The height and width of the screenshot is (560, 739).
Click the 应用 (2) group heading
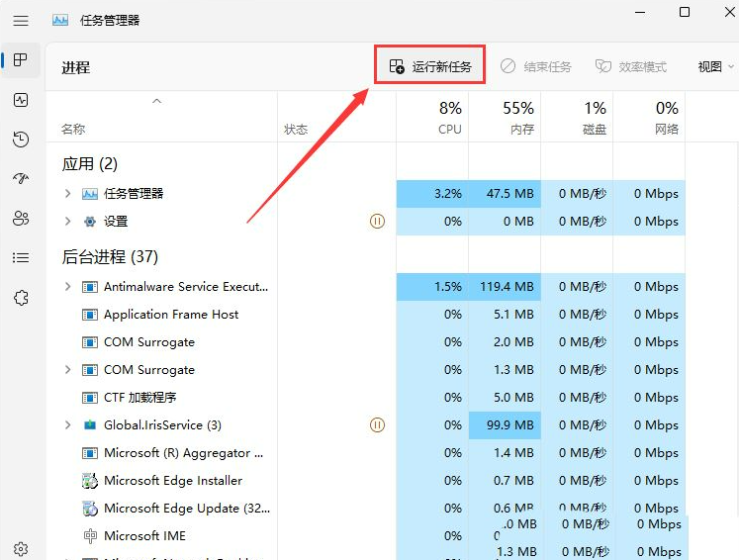pos(90,163)
